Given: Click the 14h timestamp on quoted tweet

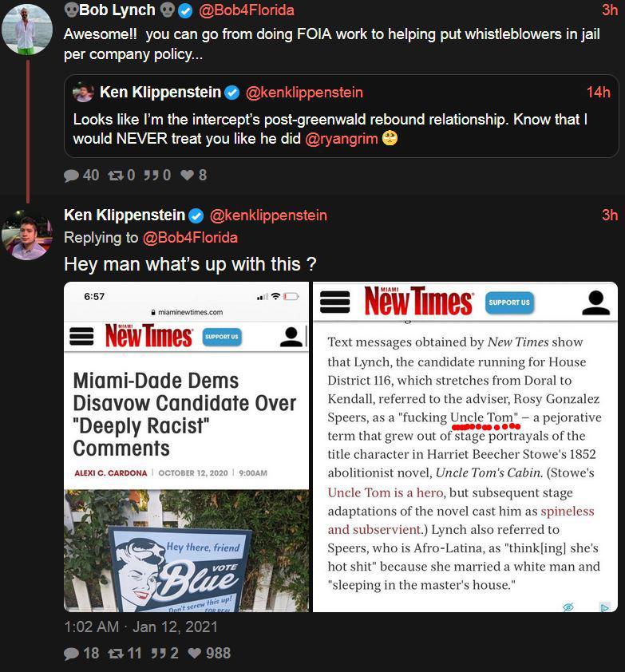Looking at the screenshot, I should tap(598, 93).
